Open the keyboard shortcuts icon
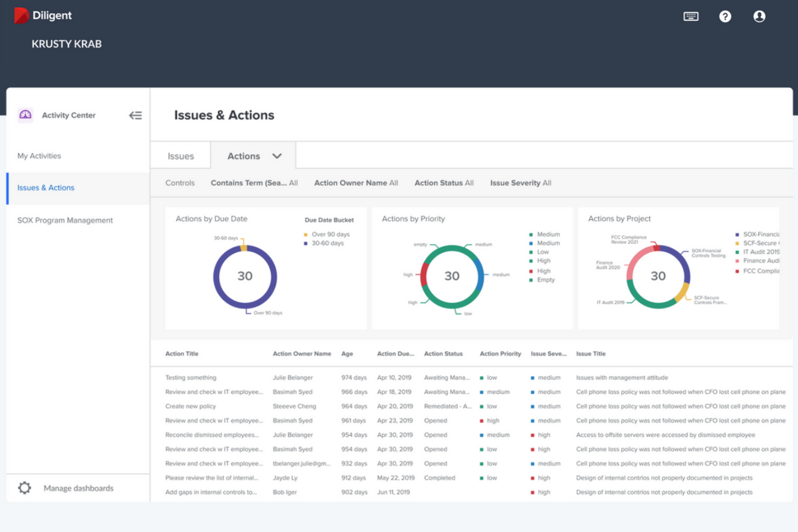Screen dimensions: 798x532 click(x=691, y=16)
